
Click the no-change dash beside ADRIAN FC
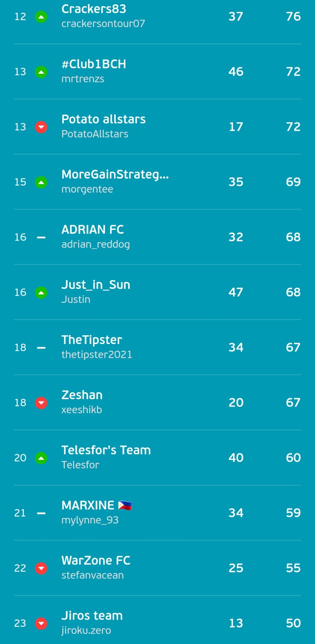coord(41,237)
